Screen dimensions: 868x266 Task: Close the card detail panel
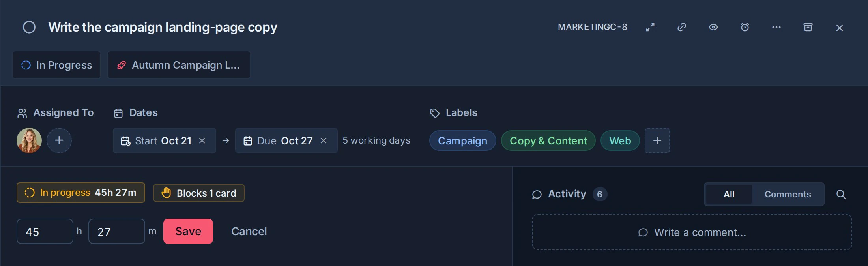point(840,28)
